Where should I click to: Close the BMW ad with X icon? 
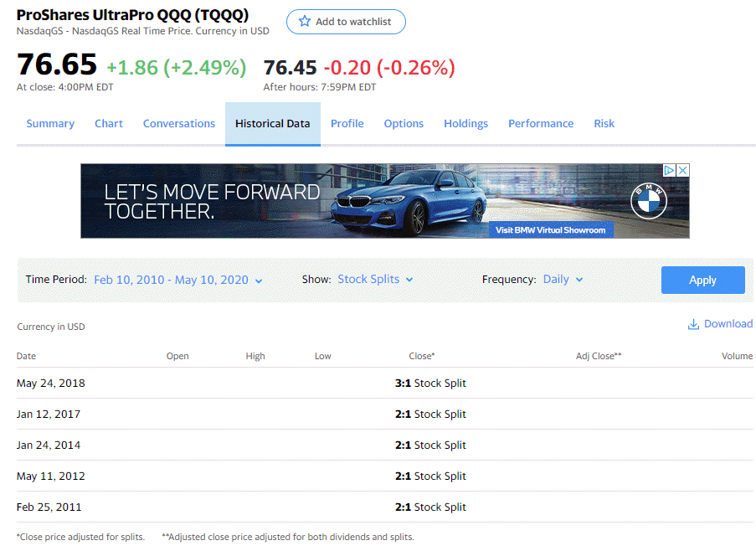[x=682, y=170]
